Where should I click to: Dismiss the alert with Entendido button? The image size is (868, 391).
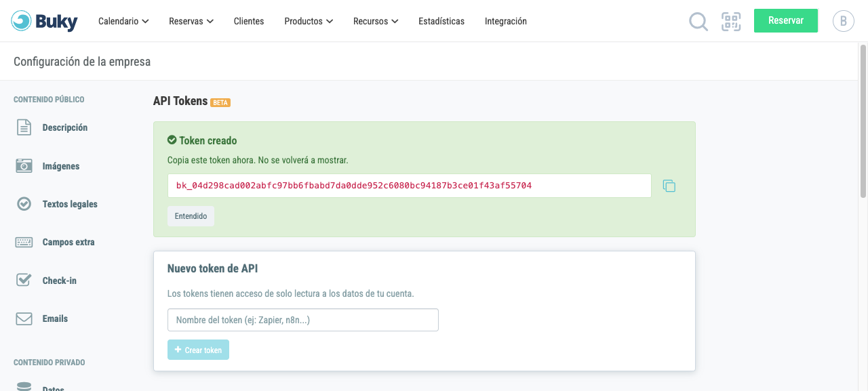pyautogui.click(x=191, y=216)
